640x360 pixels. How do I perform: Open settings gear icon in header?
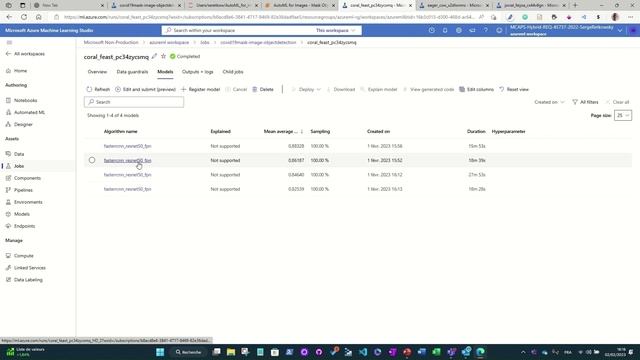point(459,30)
